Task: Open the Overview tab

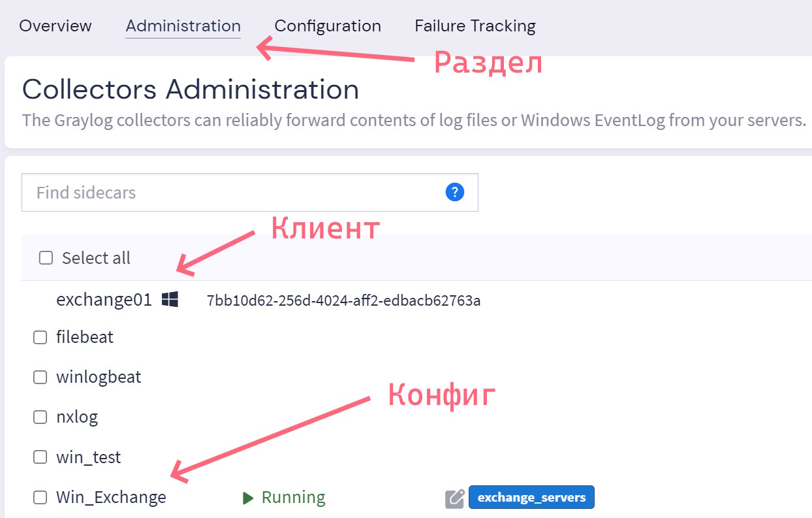Action: 55,26
